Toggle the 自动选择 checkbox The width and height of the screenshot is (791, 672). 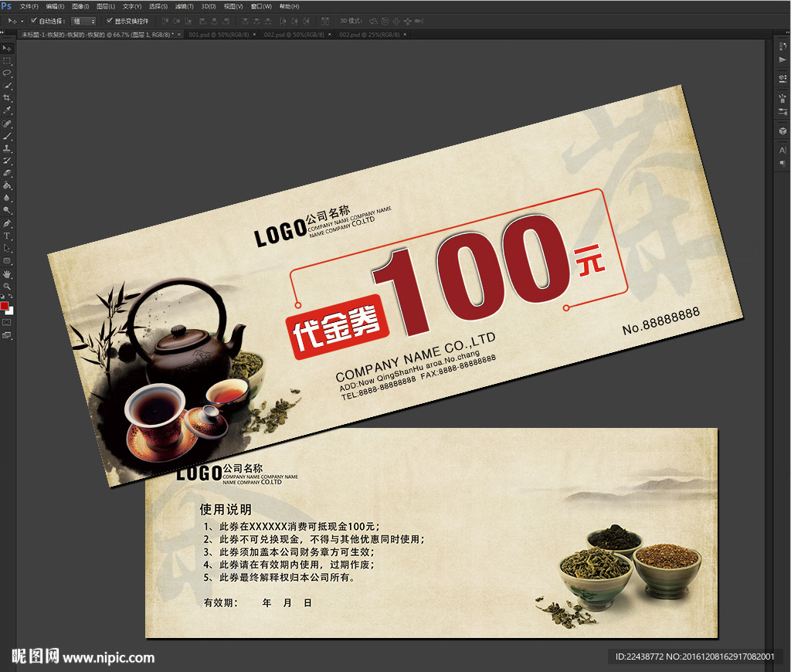point(34,21)
